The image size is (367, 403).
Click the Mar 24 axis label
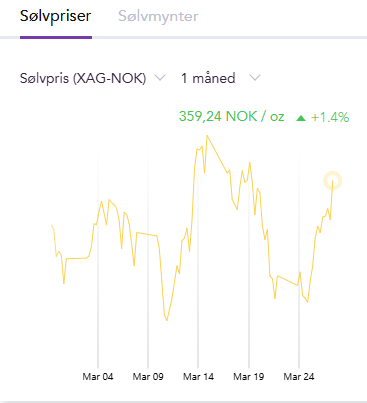click(299, 377)
